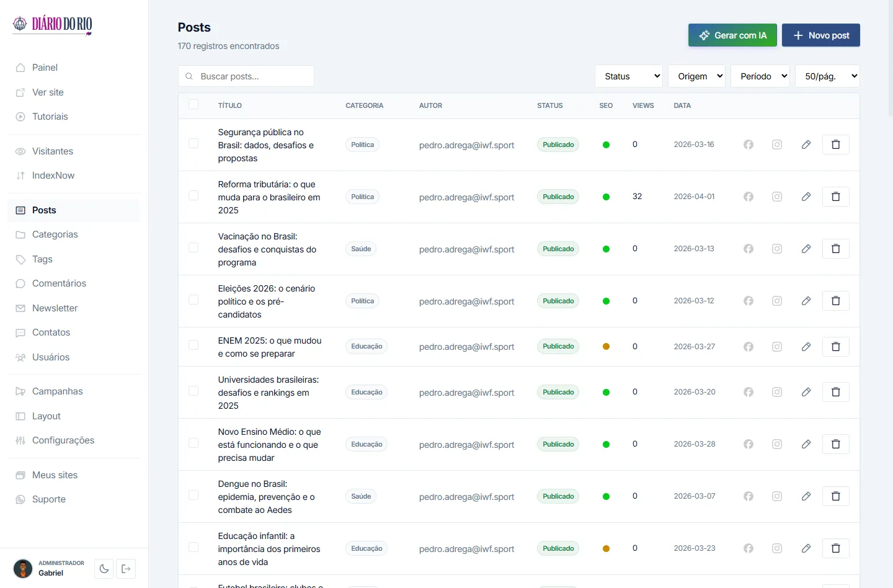
Task: Click green SEO dot for Reforma tributária post
Action: [606, 197]
